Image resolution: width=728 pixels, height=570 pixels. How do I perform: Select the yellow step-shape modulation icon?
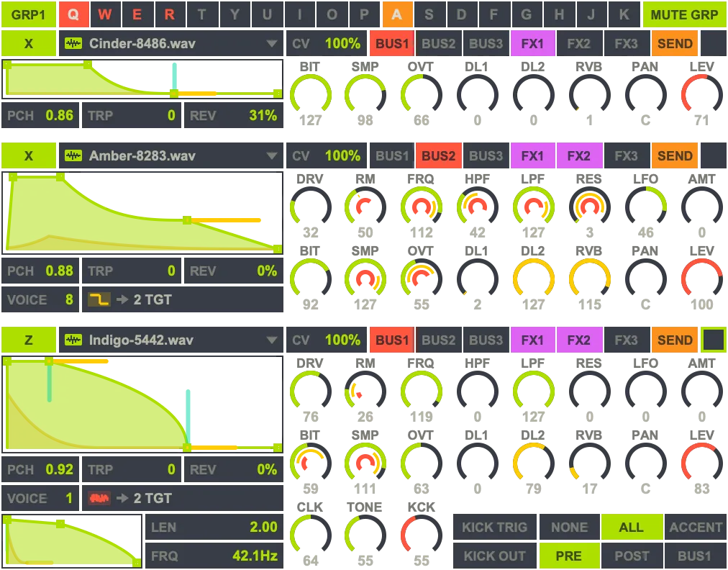(x=99, y=299)
